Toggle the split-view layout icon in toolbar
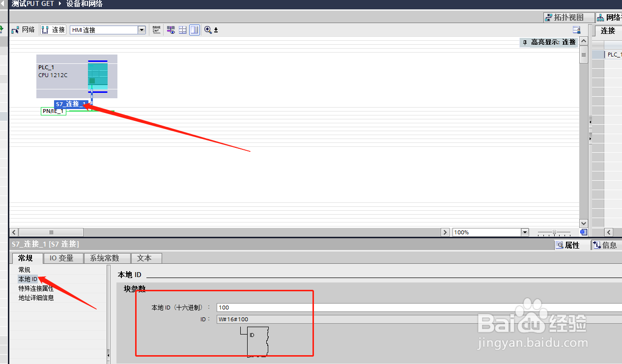 (195, 30)
